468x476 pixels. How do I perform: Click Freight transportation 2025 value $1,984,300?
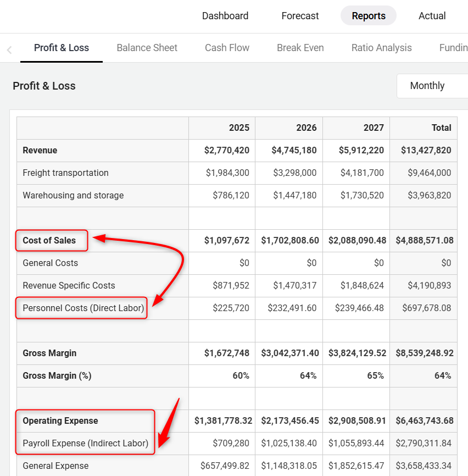(x=227, y=173)
